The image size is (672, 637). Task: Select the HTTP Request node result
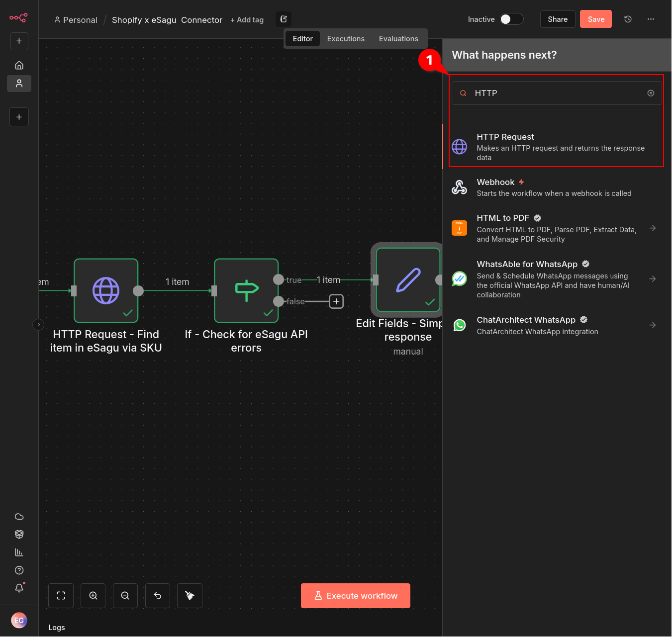click(x=557, y=147)
